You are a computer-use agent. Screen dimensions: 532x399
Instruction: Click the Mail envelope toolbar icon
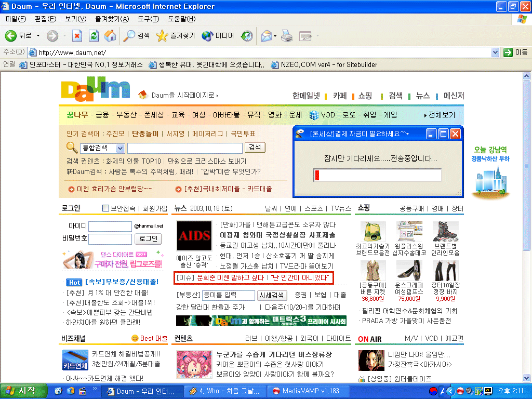click(267, 36)
